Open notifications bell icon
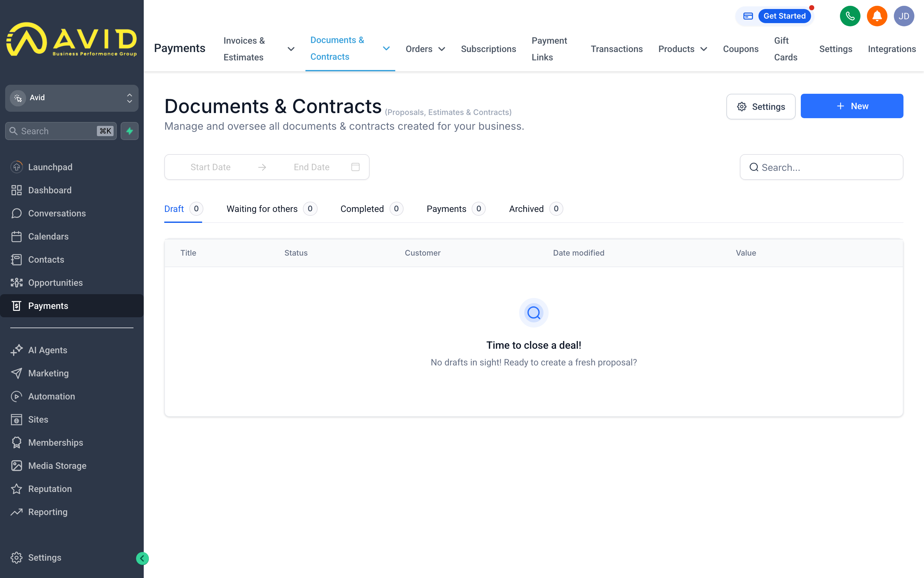Viewport: 924px width, 578px height. (877, 16)
